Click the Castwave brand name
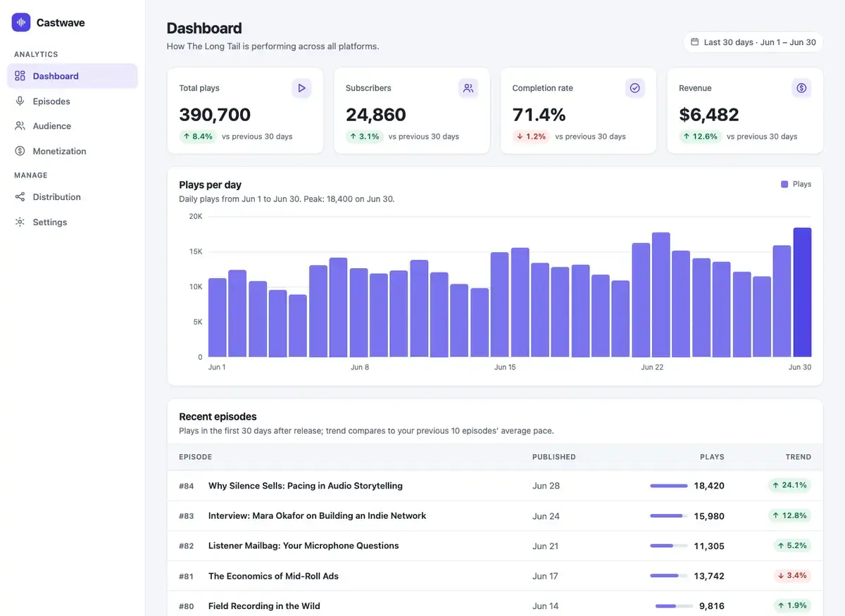 [61, 23]
